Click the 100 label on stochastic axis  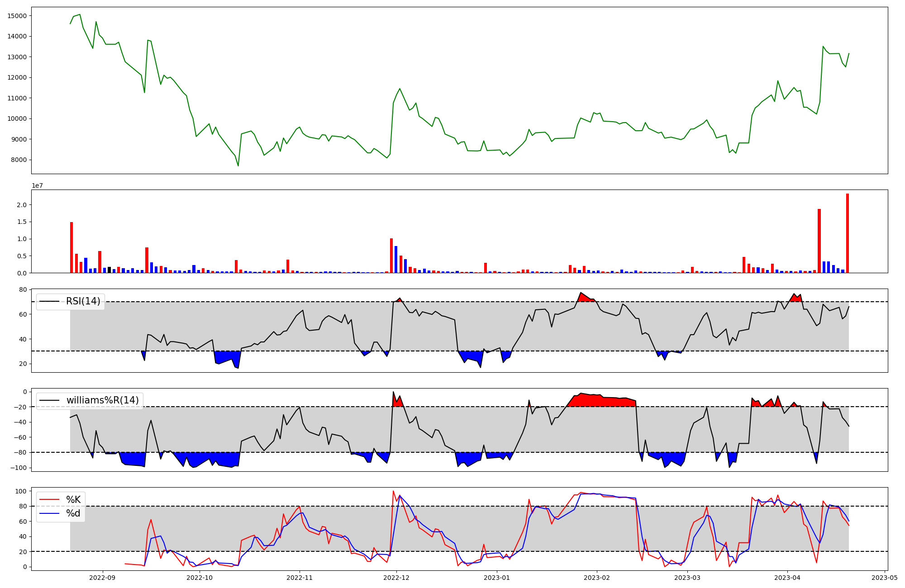pos(21,491)
